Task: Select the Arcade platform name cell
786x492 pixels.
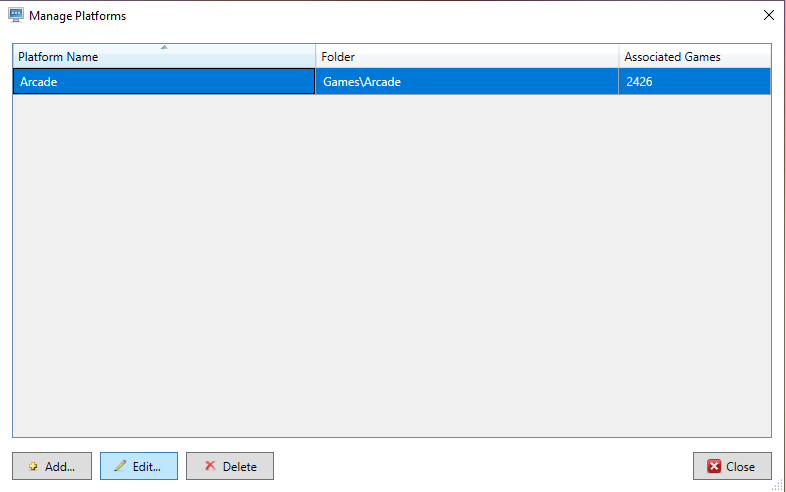Action: click(164, 81)
